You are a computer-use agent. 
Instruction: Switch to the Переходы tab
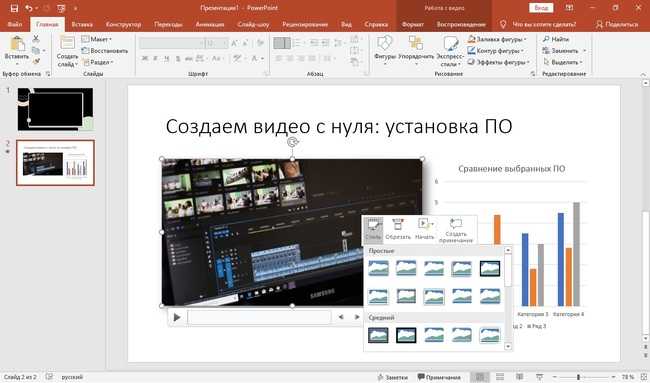168,24
